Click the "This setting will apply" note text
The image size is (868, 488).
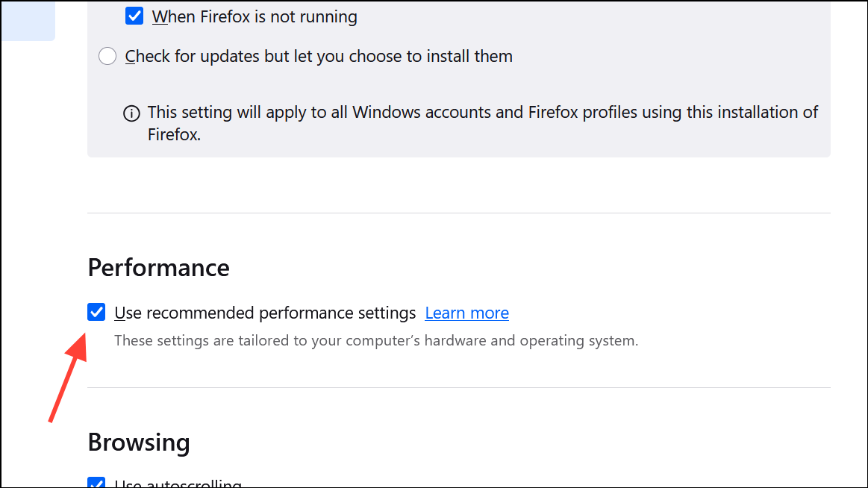pyautogui.click(x=482, y=113)
